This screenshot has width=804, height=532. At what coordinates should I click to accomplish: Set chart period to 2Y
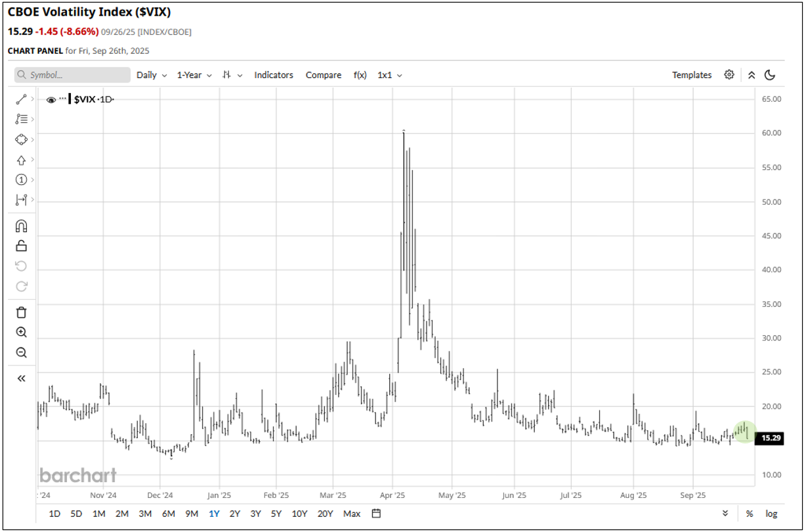tap(235, 514)
